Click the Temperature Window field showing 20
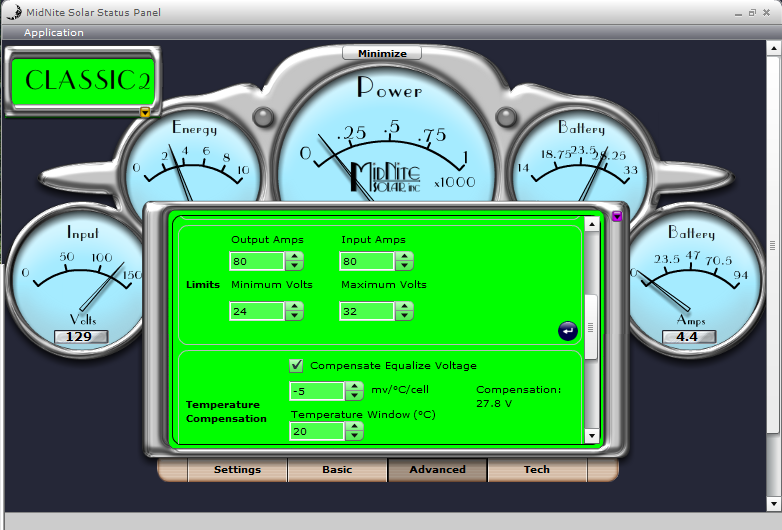The width and height of the screenshot is (782, 530). coord(317,431)
